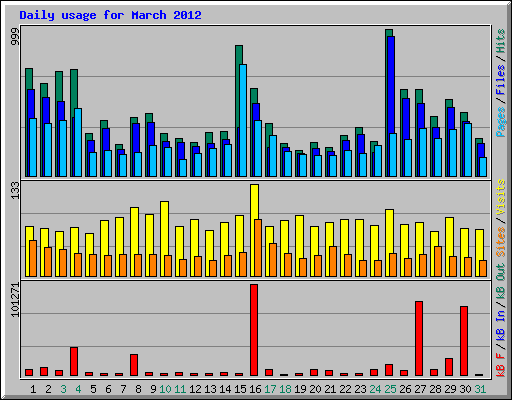Select green day 17 label
Image resolution: width=512 pixels, height=400 pixels.
point(270,389)
